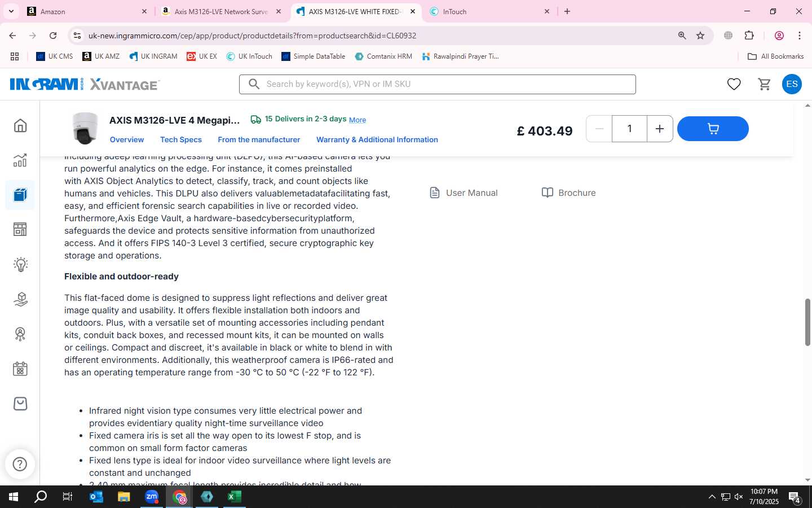812x508 pixels.
Task: Open the wishlist heart icon
Action: click(x=734, y=84)
